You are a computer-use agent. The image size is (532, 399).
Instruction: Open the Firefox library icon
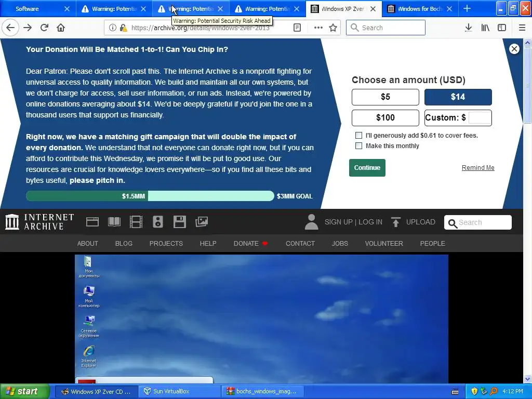tap(485, 28)
